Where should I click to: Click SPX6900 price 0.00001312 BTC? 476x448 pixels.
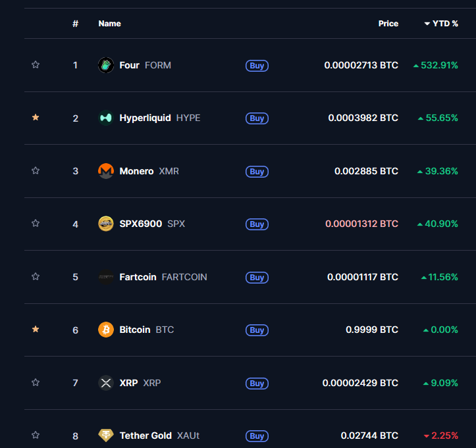(361, 224)
